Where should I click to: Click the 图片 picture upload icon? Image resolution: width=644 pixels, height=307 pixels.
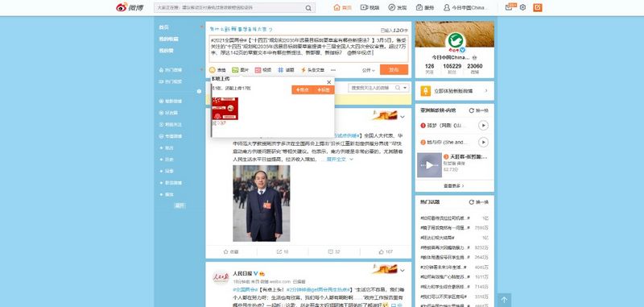point(240,70)
